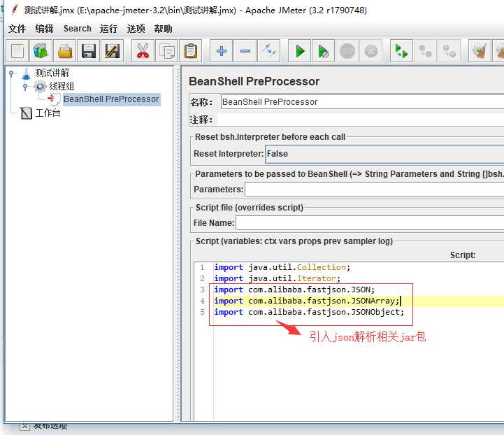
Task: Select the 工作台 workbench node
Action: [48, 113]
